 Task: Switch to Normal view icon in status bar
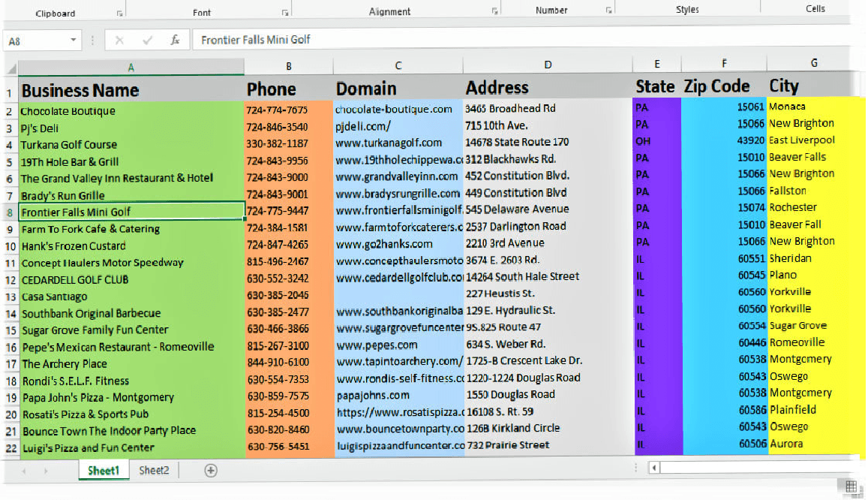851,487
